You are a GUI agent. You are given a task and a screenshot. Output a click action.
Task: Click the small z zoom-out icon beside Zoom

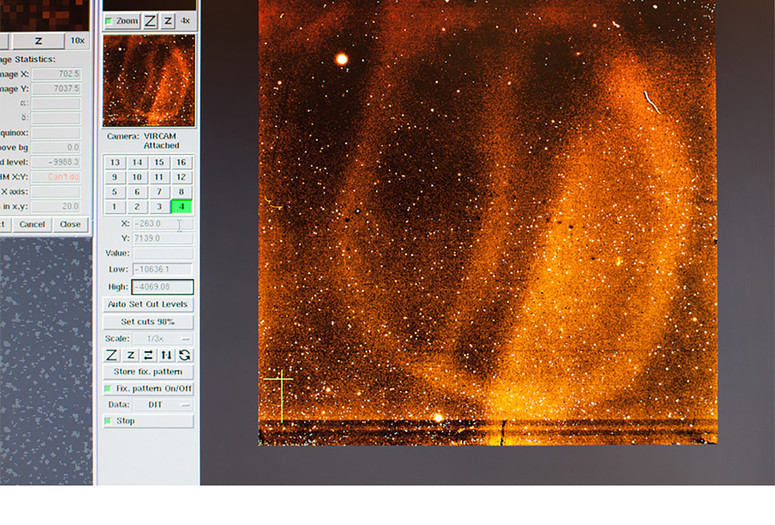click(x=168, y=21)
